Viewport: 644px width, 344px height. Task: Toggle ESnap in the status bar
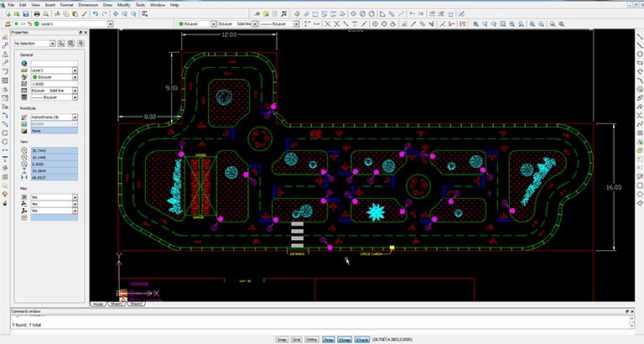point(344,340)
